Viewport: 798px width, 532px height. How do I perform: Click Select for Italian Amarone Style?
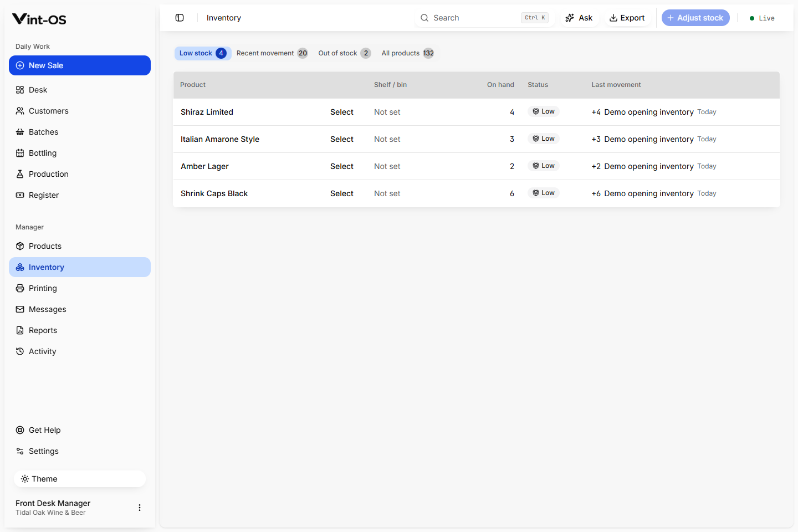342,139
